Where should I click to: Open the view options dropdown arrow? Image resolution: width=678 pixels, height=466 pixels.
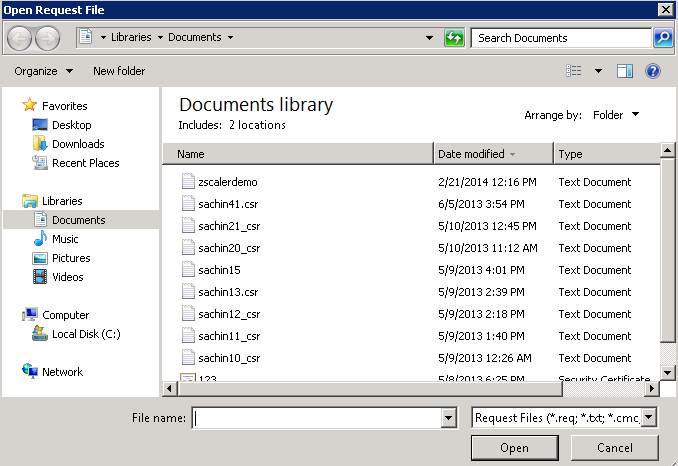[x=598, y=71]
